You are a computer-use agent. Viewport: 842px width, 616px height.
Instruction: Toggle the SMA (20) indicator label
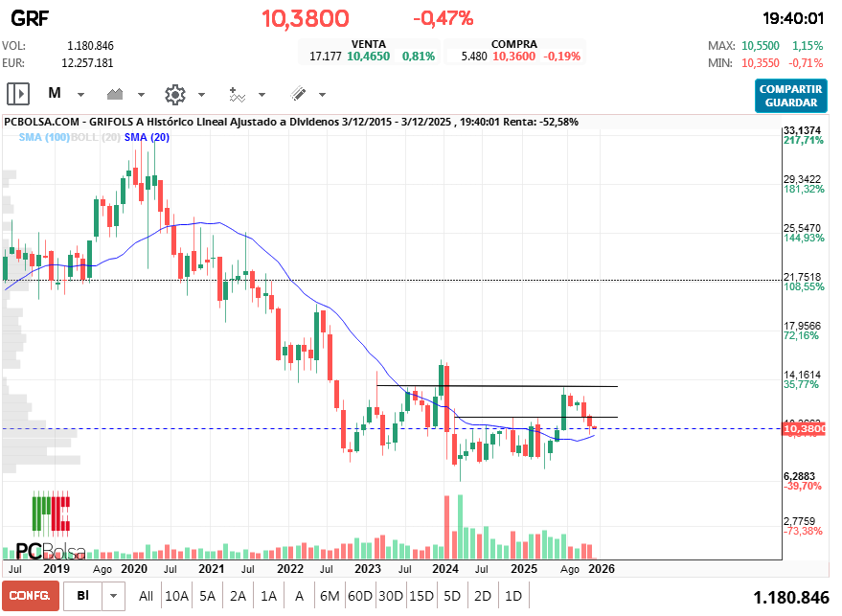(x=147, y=137)
